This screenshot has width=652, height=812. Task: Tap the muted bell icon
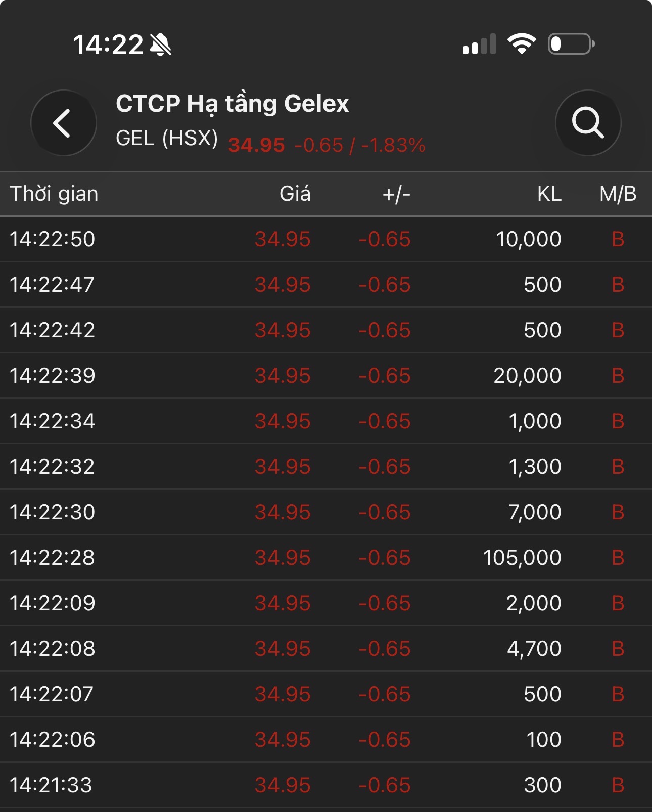[x=161, y=44]
